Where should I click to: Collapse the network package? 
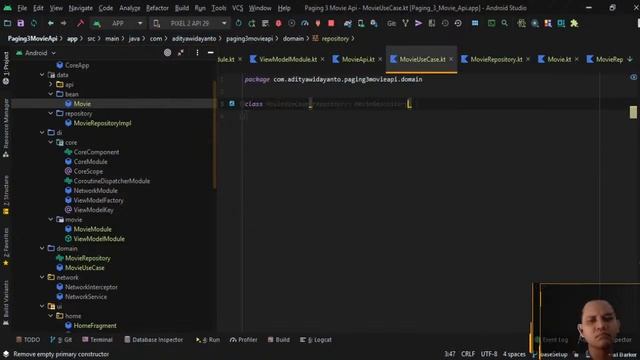pos(42,277)
